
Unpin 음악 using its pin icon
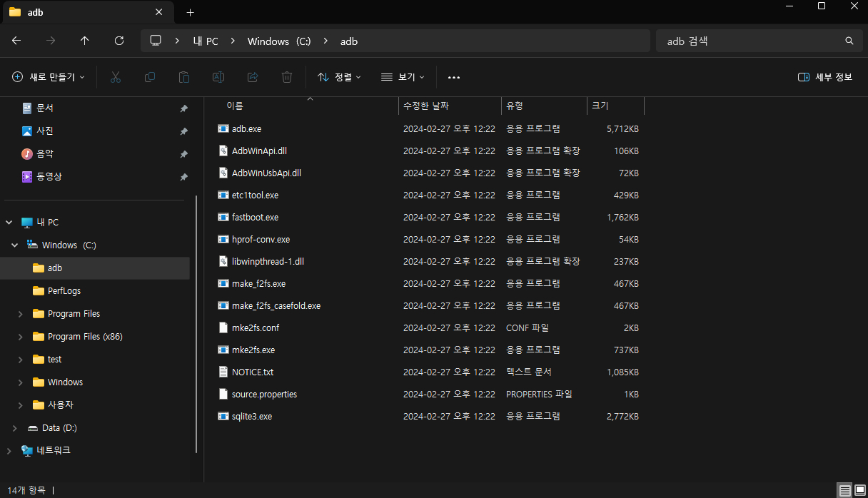(183, 154)
